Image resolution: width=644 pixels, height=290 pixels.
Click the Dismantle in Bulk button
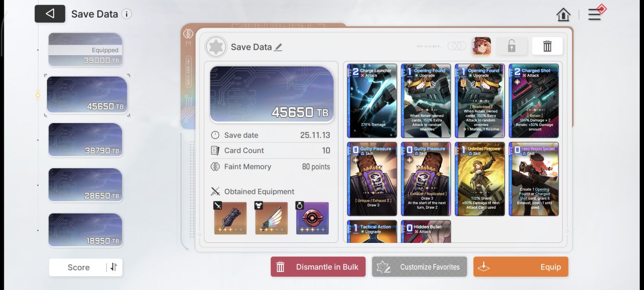(318, 267)
